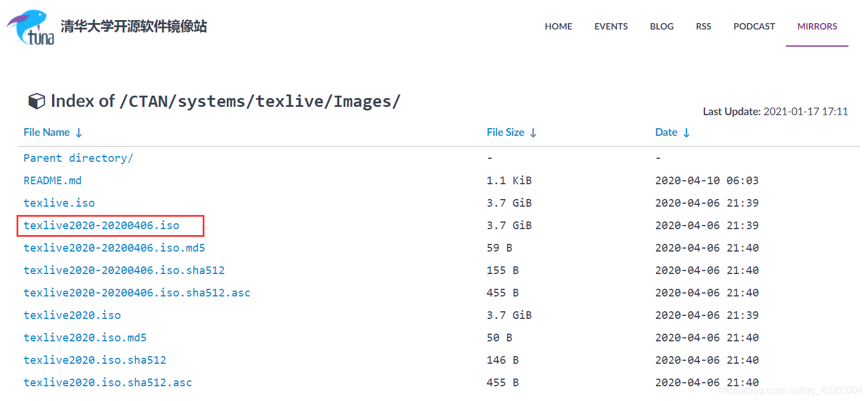Select the Last Update timestamp 2021-01-17 17:11
The width and height of the screenshot is (868, 401).
coord(806,111)
